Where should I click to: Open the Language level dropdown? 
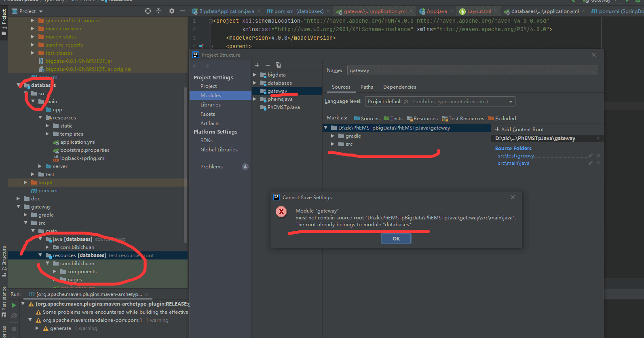point(440,102)
